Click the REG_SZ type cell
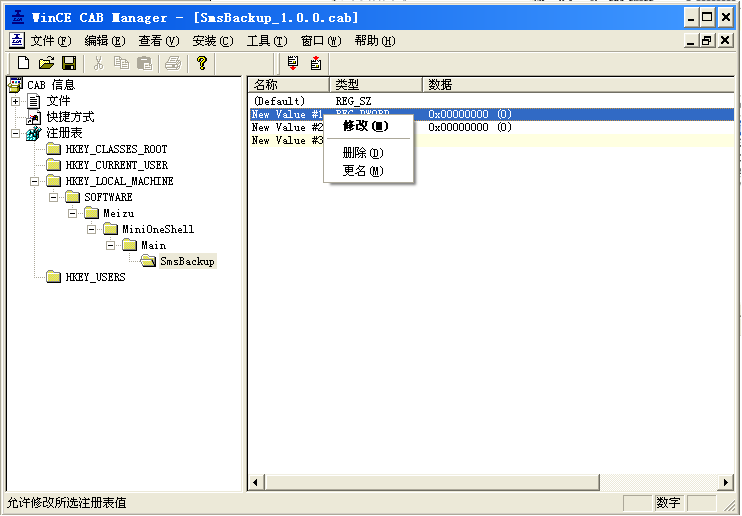 pos(353,101)
